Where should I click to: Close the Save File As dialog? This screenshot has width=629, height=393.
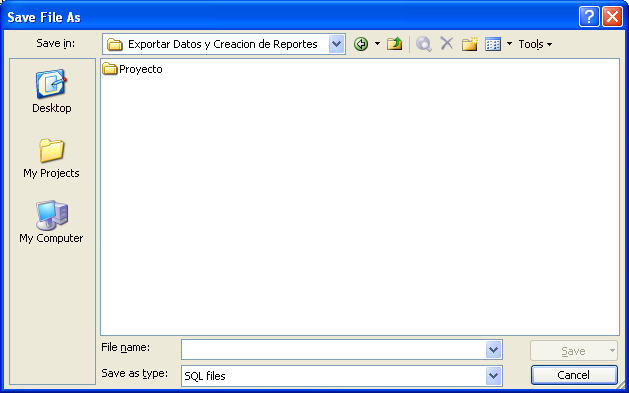point(613,17)
